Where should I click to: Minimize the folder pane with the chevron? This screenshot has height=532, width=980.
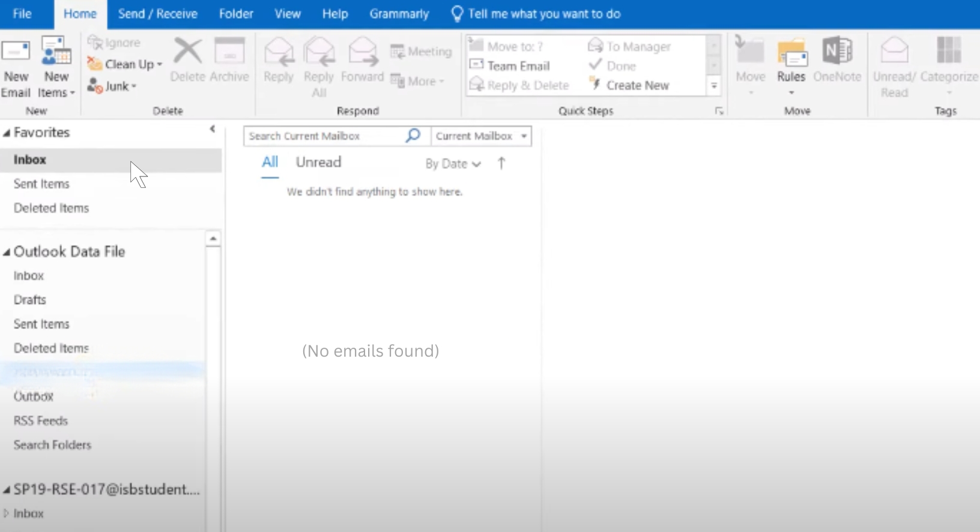(x=212, y=129)
